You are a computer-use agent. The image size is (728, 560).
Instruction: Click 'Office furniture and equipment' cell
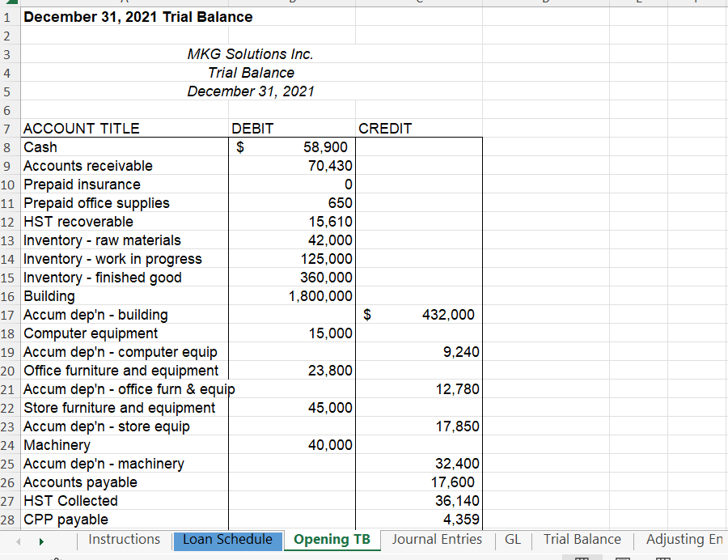pyautogui.click(x=125, y=371)
